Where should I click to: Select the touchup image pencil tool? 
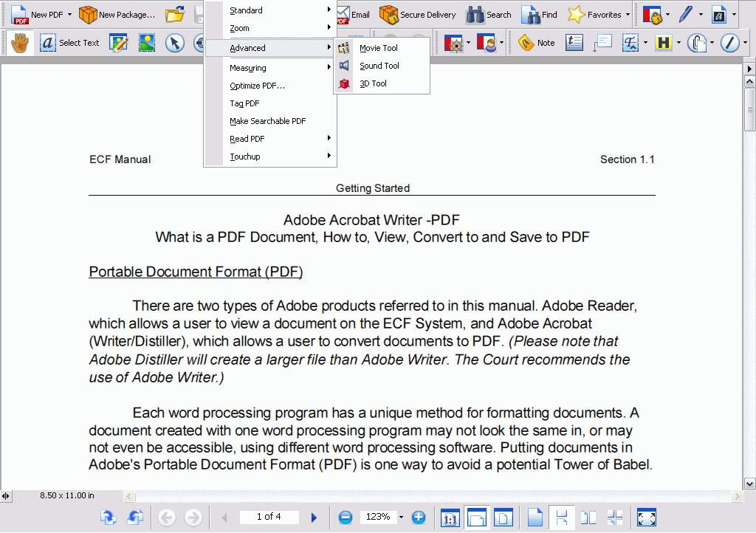[x=119, y=43]
